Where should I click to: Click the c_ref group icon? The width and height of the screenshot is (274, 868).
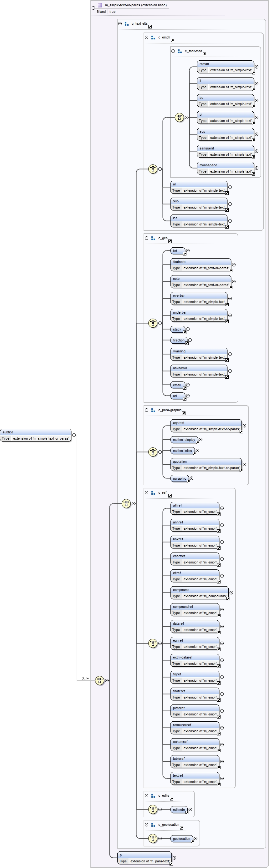coord(153,492)
